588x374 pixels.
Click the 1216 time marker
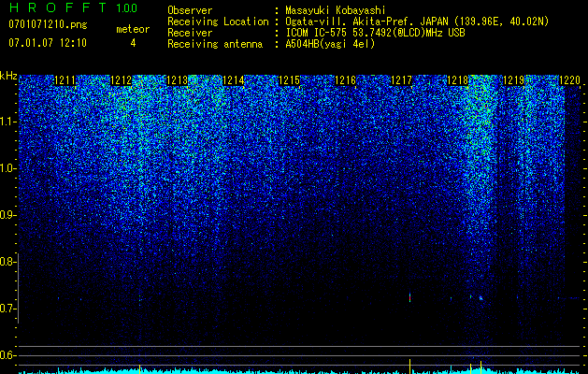point(345,80)
